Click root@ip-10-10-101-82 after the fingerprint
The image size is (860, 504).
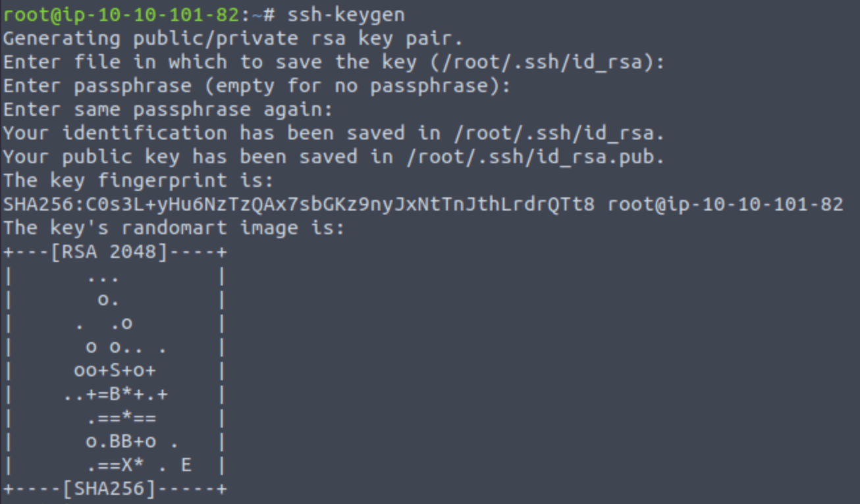[725, 205]
